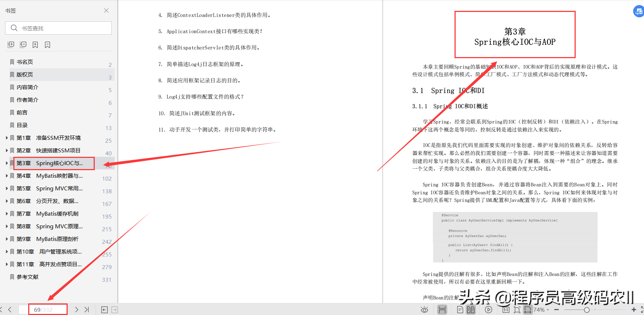The height and width of the screenshot is (315, 644).
Task: Expand 第4章 MyBatis映射器 bookmark
Action: (7, 176)
